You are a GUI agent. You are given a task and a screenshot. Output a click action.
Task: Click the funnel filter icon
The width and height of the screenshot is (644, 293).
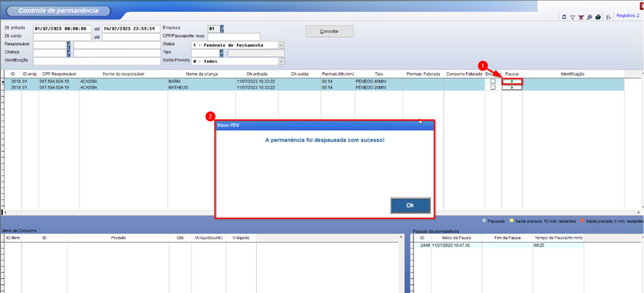[573, 17]
